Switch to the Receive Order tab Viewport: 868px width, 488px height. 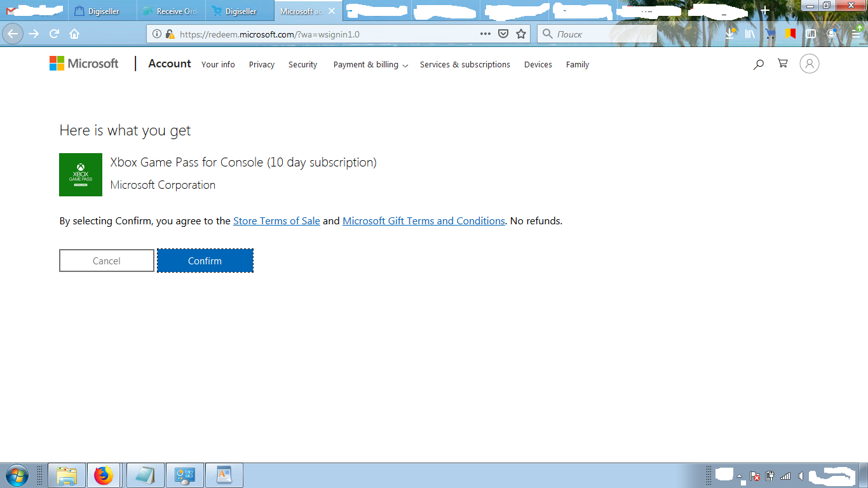[x=171, y=11]
